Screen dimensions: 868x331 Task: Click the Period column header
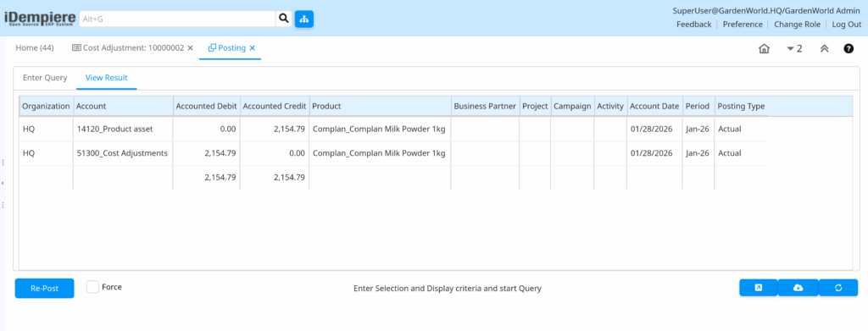click(x=698, y=106)
